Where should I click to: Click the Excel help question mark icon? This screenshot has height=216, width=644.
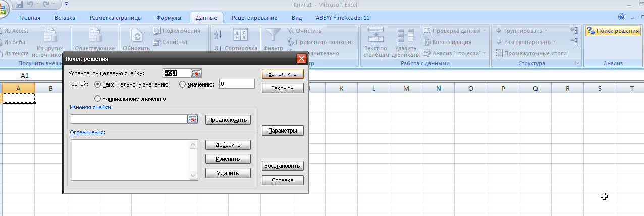621,17
